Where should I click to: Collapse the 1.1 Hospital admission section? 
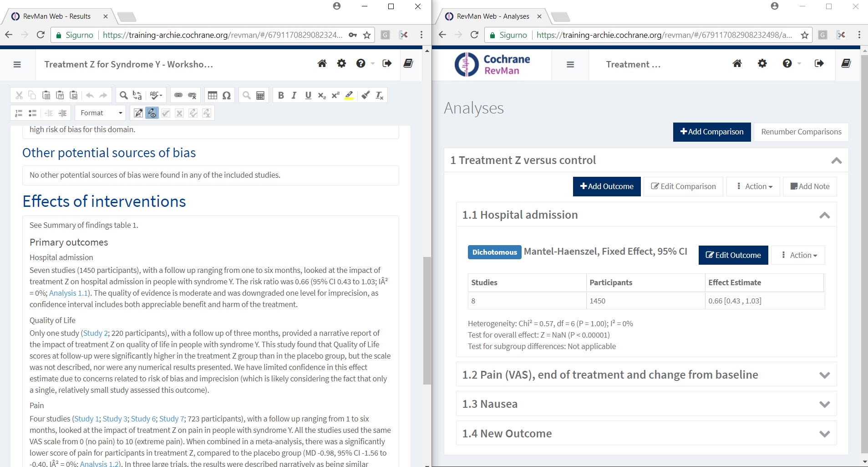824,215
